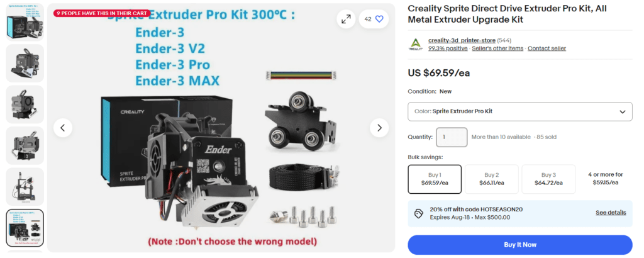Click the Creality seller logo
Viewport: 644px width, 258px height.
tap(416, 45)
